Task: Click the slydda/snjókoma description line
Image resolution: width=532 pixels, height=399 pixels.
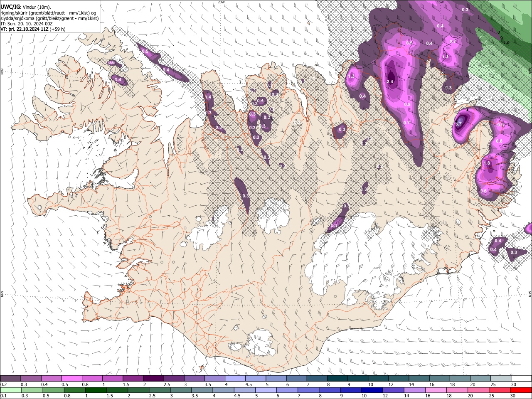Action: pyautogui.click(x=49, y=18)
